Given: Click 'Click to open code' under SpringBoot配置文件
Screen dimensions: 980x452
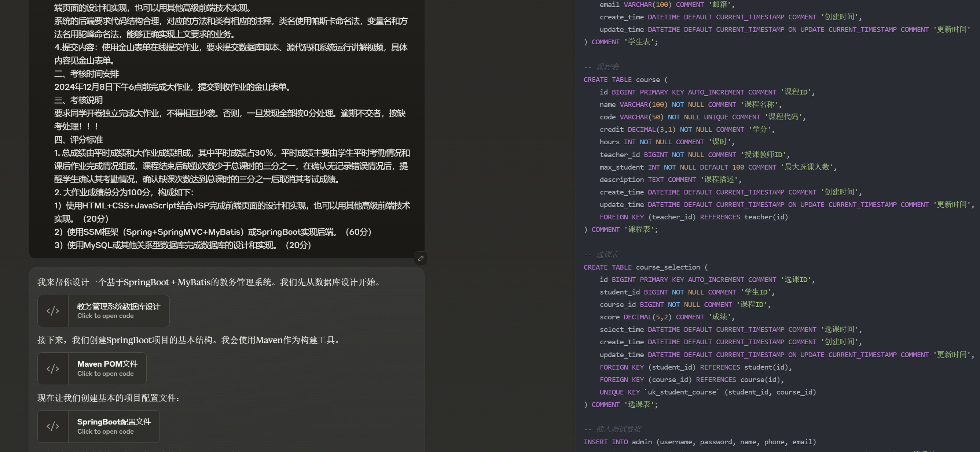Looking at the screenshot, I should pyautogui.click(x=105, y=431).
